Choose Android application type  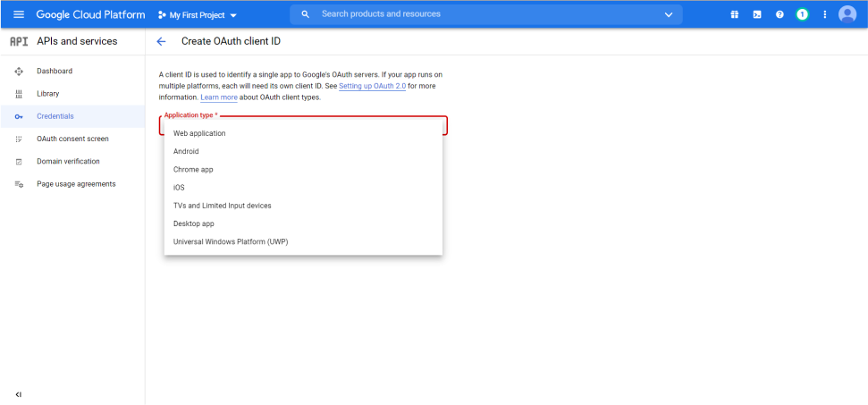click(303, 152)
